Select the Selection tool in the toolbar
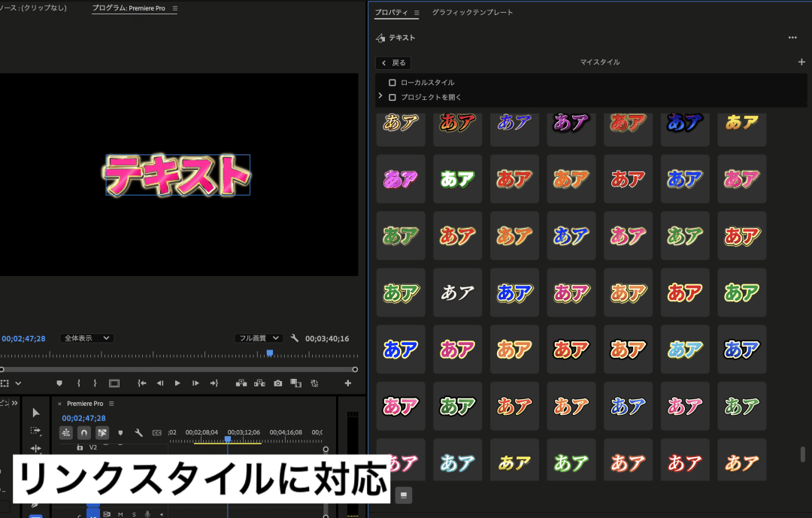Image resolution: width=812 pixels, height=518 pixels. 35,412
